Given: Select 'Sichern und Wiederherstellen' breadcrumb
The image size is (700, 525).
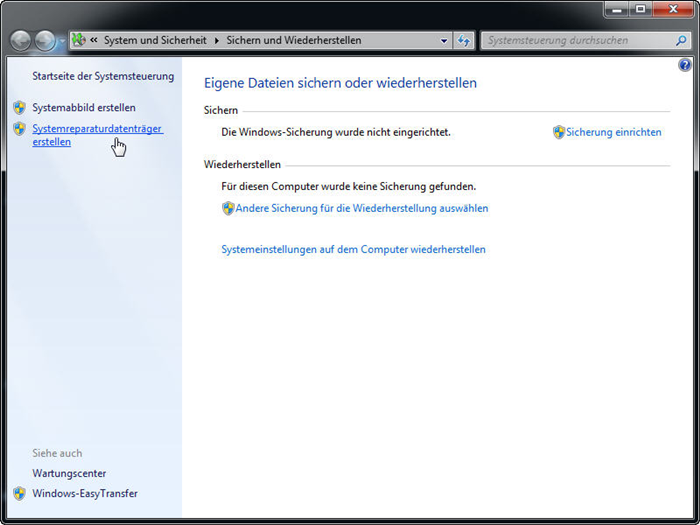Looking at the screenshot, I should coord(294,40).
